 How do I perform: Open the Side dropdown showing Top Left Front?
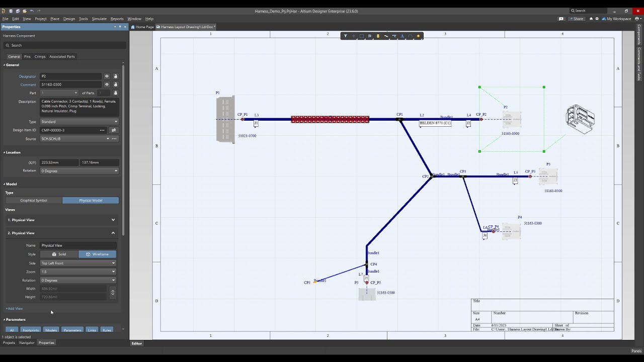click(78, 263)
